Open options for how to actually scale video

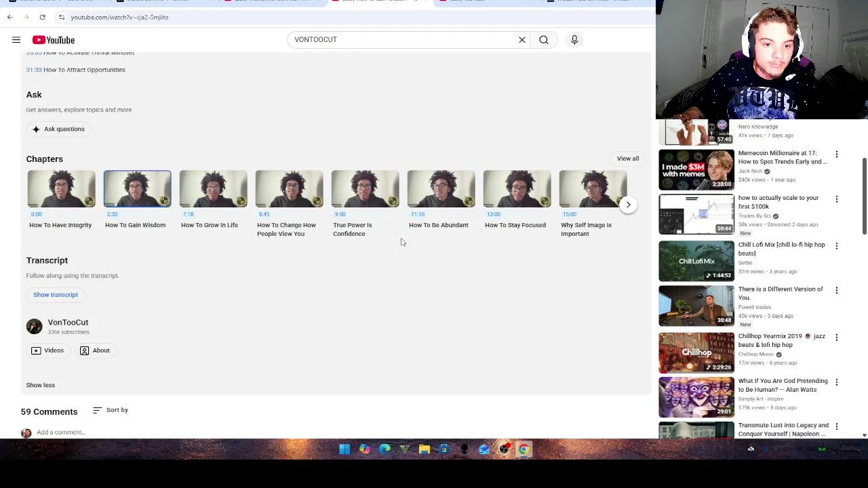(x=837, y=199)
